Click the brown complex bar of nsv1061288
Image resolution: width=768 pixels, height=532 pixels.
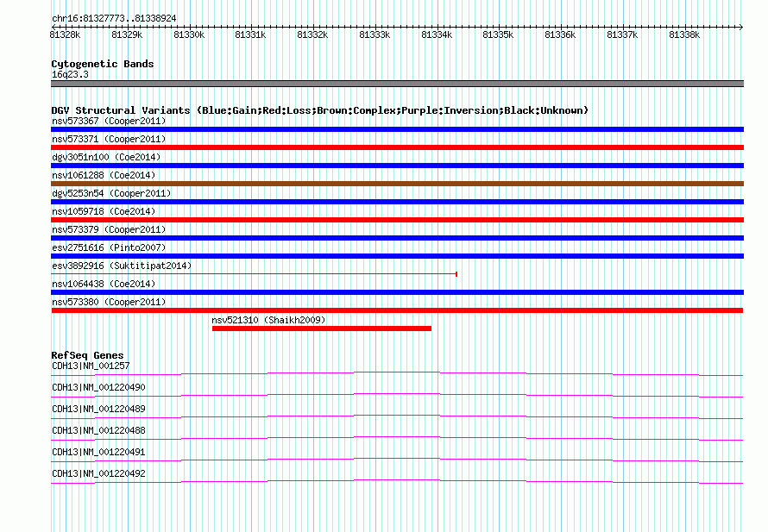tap(397, 184)
